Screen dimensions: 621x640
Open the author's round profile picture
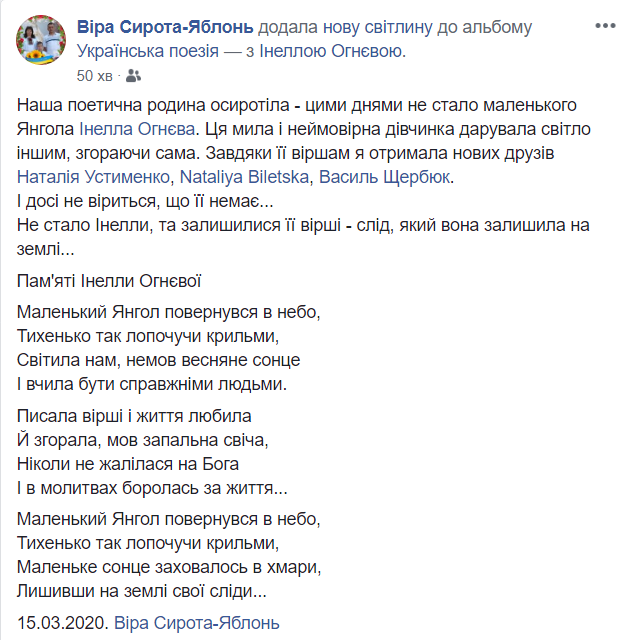(41, 40)
